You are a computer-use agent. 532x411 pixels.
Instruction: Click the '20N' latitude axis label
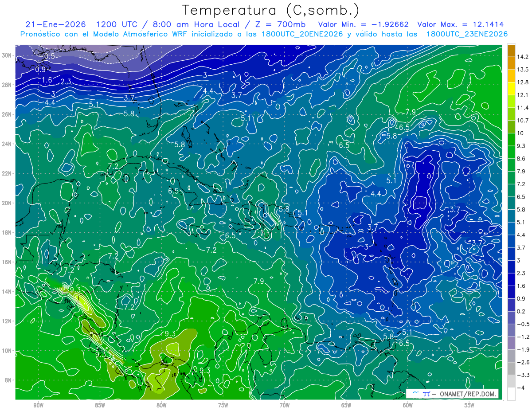(8, 203)
